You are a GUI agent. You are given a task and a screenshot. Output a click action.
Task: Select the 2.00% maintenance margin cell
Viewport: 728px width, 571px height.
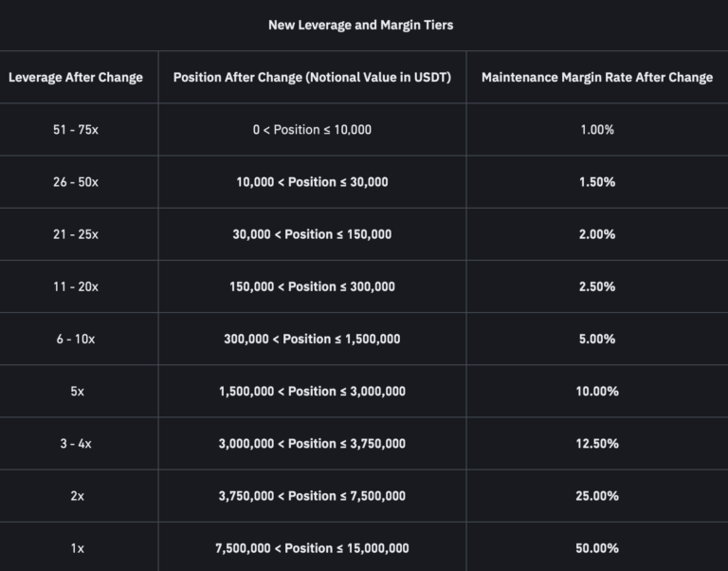point(597,234)
